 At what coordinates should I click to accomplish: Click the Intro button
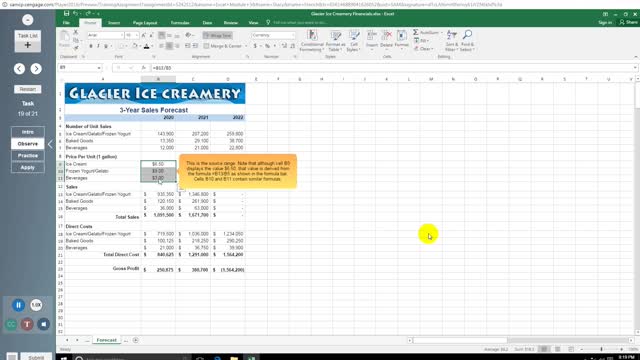click(x=28, y=132)
